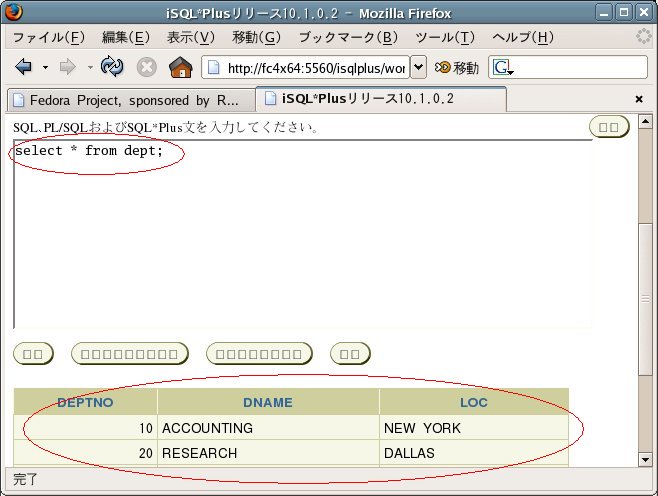Click the DNAME column header

[268, 402]
